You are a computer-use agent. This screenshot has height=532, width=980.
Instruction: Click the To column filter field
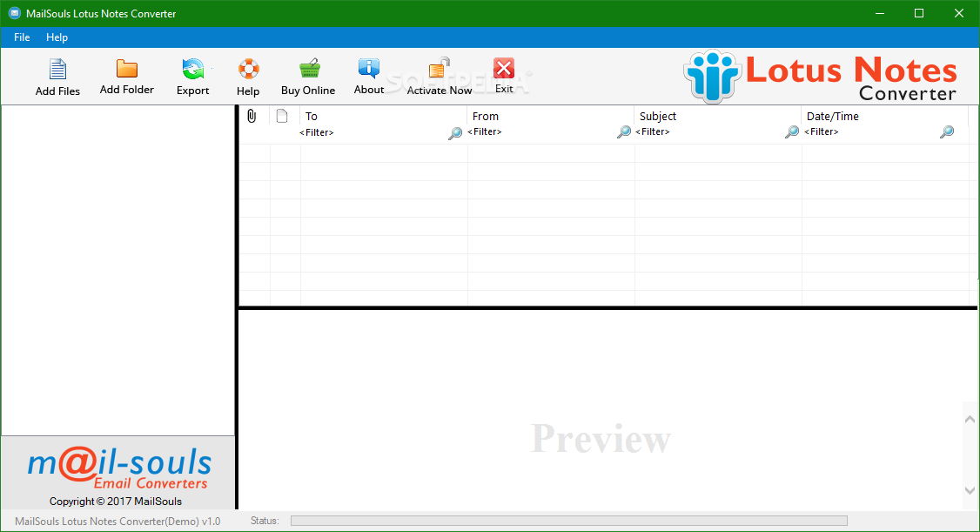point(373,132)
